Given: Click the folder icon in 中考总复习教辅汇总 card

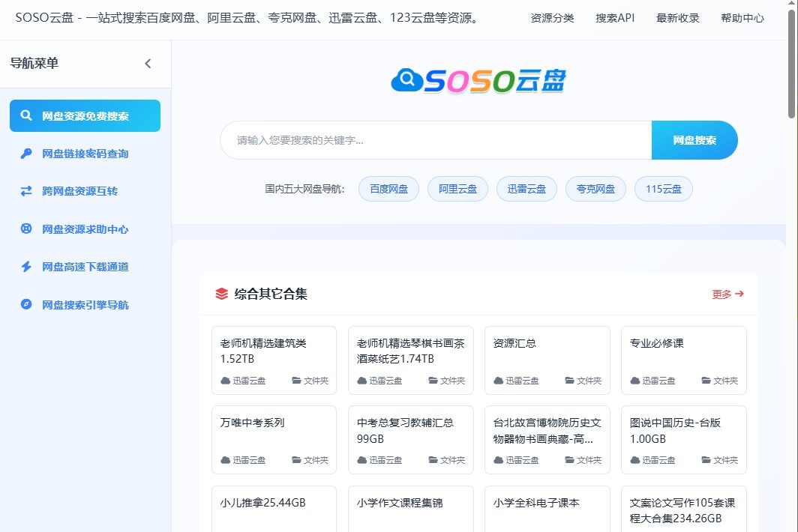Looking at the screenshot, I should [x=433, y=460].
